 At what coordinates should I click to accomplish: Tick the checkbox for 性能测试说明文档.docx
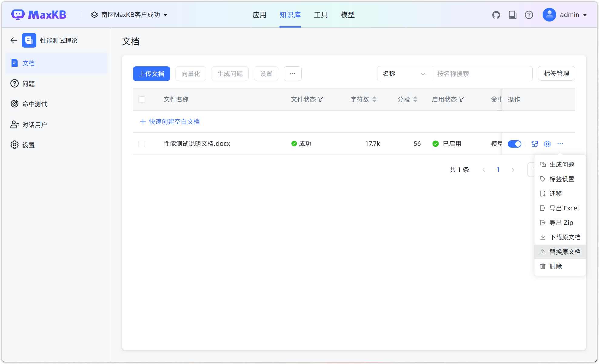point(142,144)
